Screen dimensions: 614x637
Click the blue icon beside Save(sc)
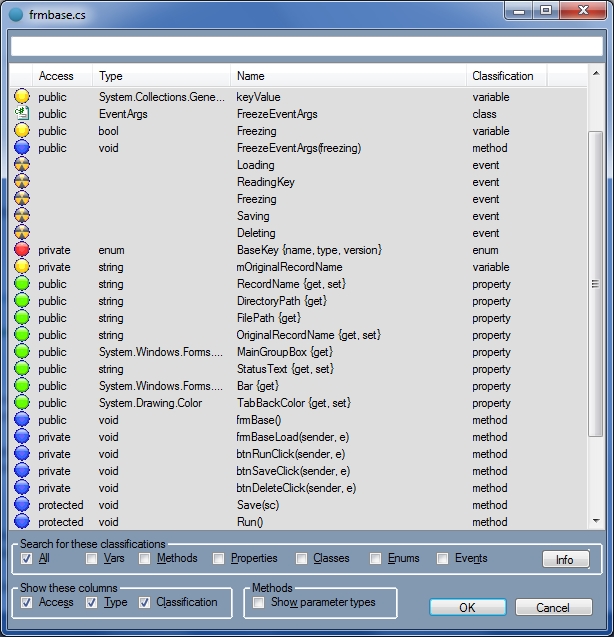(x=22, y=505)
